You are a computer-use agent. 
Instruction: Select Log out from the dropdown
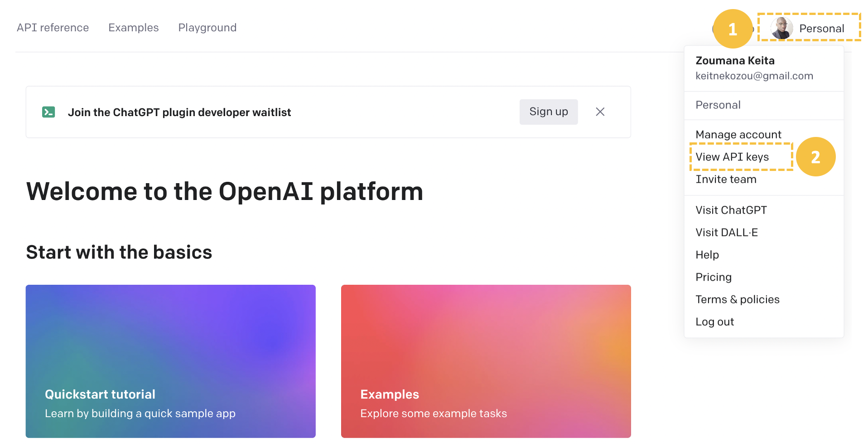click(715, 321)
